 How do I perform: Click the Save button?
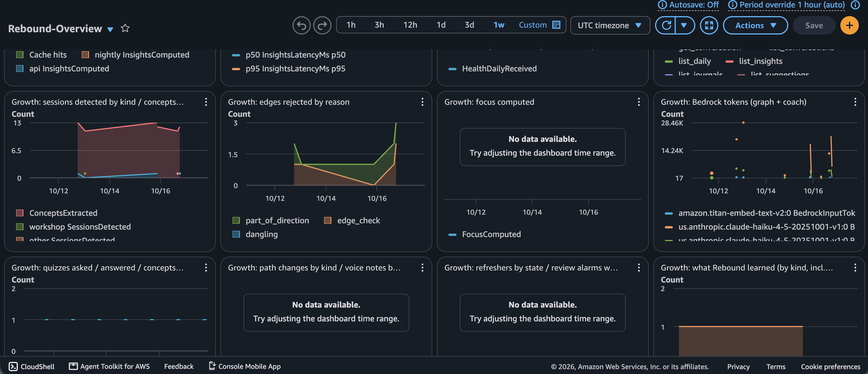pyautogui.click(x=814, y=26)
